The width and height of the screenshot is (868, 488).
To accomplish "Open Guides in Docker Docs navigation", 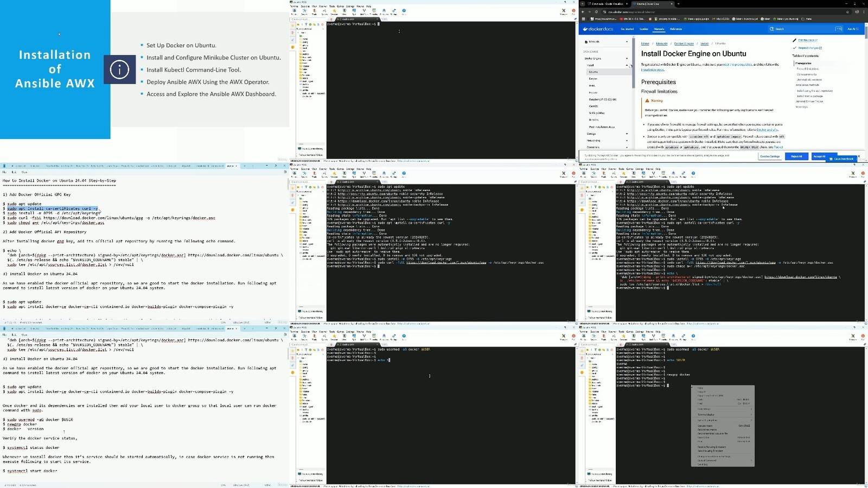I will (x=644, y=29).
